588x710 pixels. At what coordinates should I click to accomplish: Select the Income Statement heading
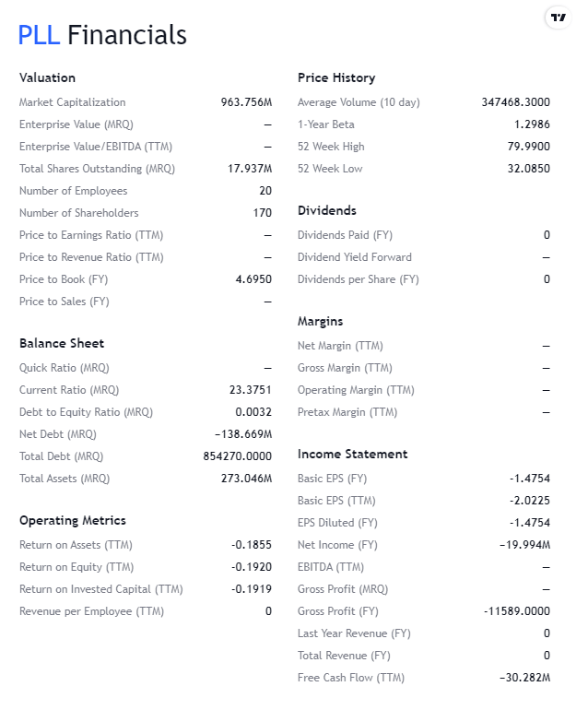352,454
